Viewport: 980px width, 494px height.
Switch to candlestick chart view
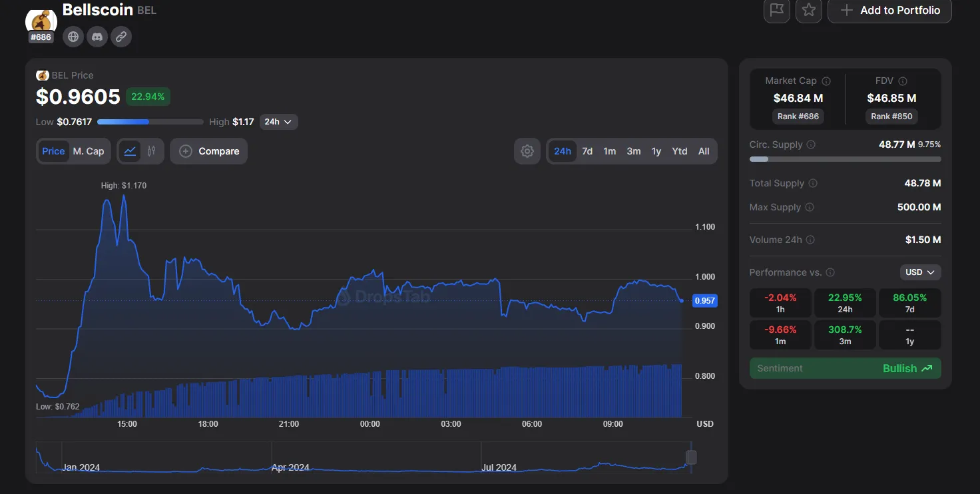[152, 151]
